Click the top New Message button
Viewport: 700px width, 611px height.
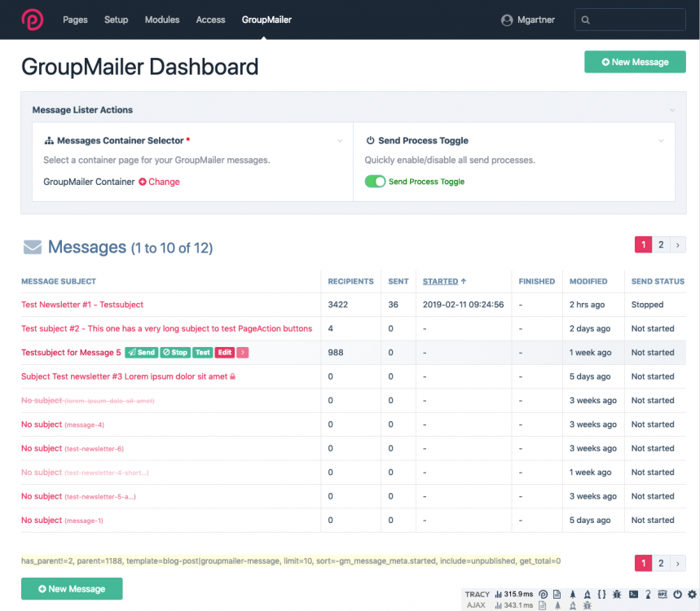635,62
